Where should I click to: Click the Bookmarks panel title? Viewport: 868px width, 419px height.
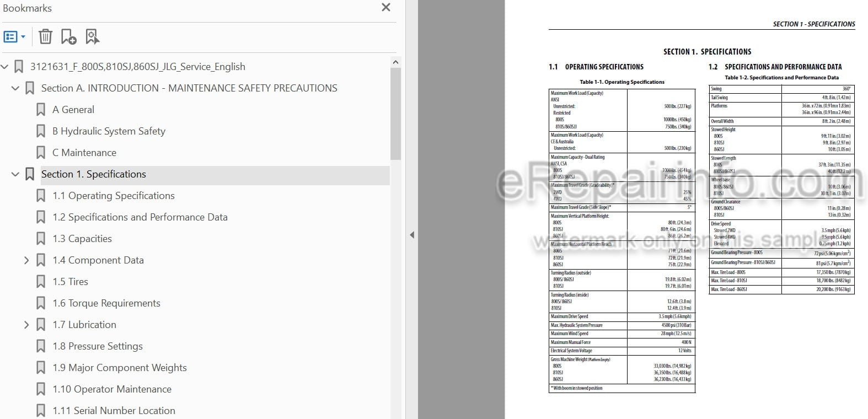[28, 8]
